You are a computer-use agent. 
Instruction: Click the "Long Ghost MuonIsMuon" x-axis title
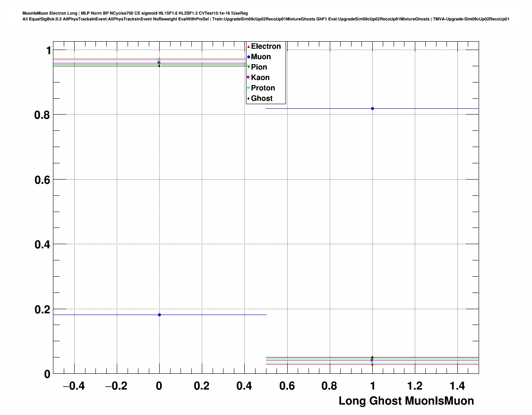[406, 401]
